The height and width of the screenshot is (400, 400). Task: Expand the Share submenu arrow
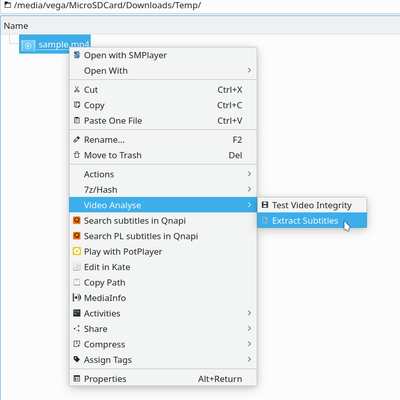tap(249, 328)
